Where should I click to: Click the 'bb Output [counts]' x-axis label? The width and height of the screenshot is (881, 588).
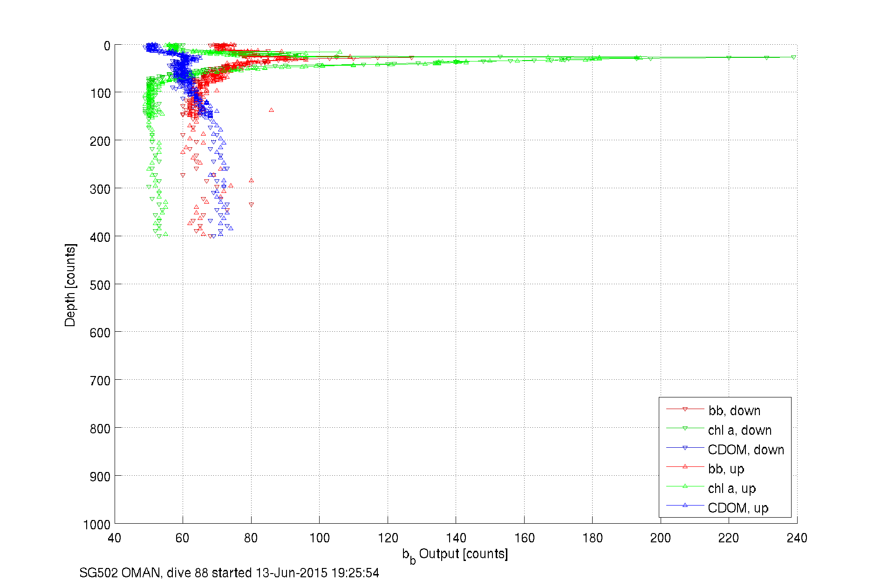point(455,555)
